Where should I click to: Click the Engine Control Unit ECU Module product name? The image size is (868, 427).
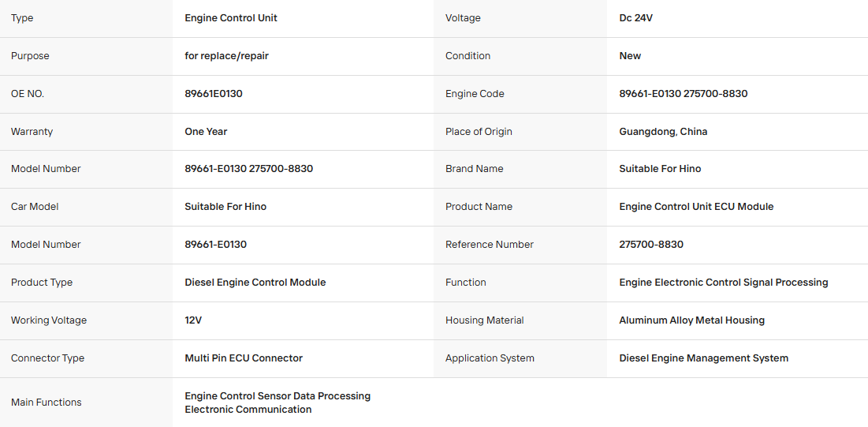click(x=696, y=206)
